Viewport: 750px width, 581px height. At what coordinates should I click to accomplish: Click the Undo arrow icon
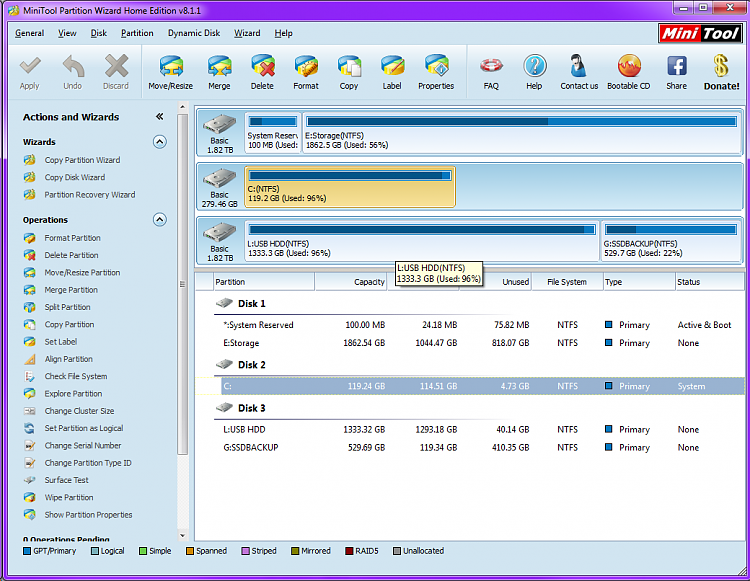73,66
